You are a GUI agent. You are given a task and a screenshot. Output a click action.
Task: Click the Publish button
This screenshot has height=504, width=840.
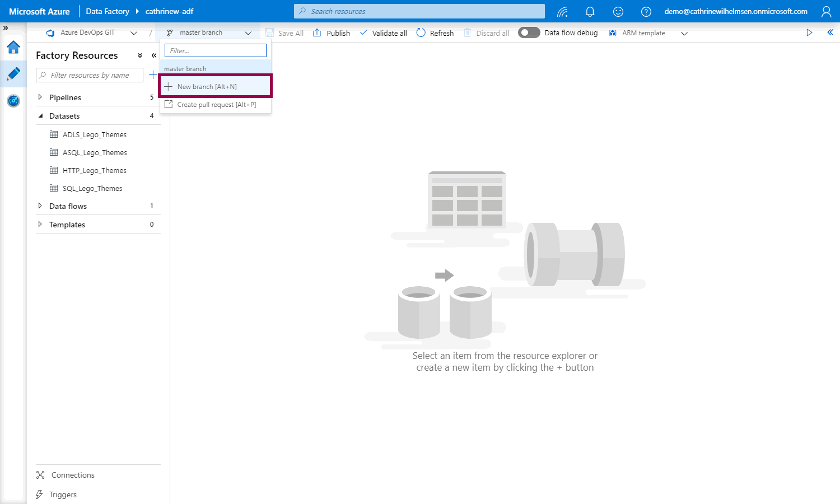pyautogui.click(x=332, y=33)
